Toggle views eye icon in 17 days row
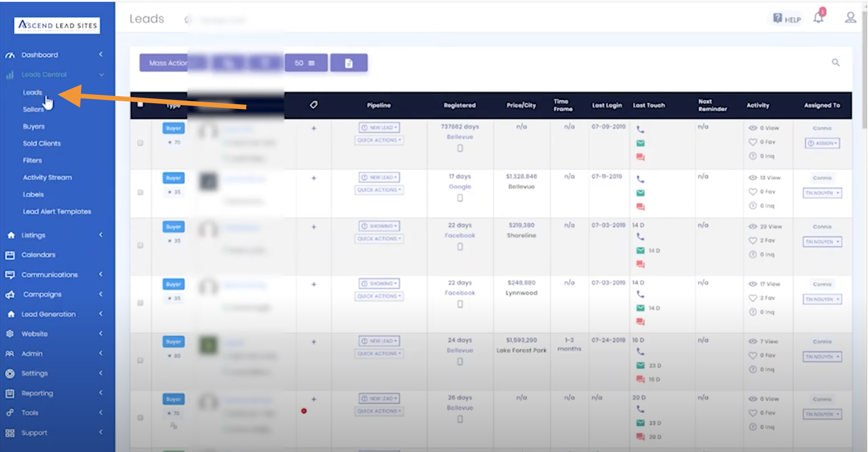Viewport: 868px width, 452px height. click(x=753, y=178)
